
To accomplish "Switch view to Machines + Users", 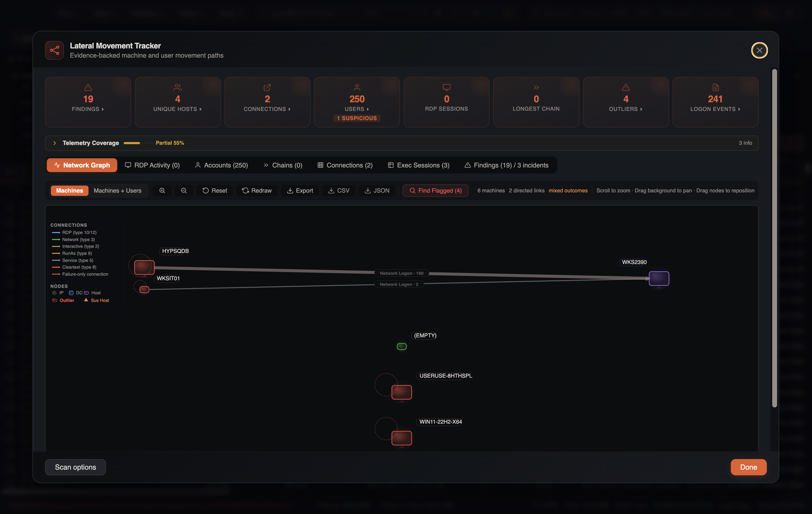I will [117, 190].
